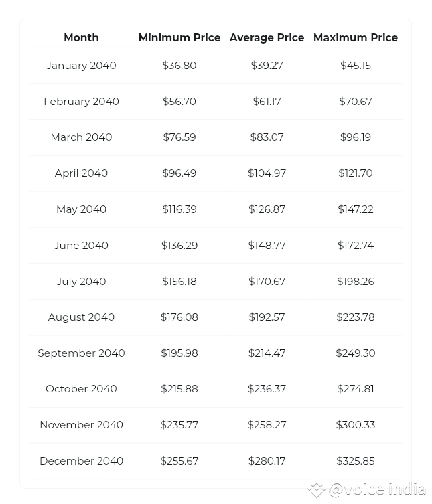Select the Minimum Price column header

pyautogui.click(x=179, y=37)
